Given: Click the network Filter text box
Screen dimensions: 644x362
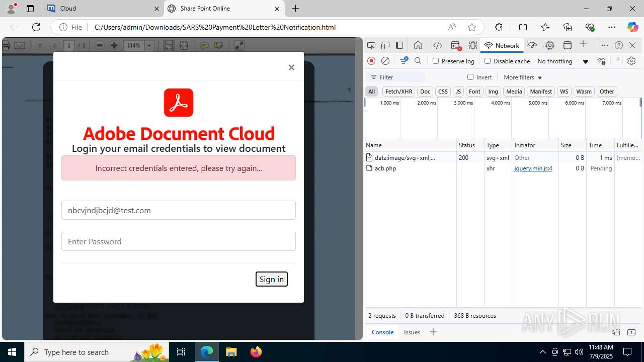Looking at the screenshot, I should pyautogui.click(x=396, y=77).
